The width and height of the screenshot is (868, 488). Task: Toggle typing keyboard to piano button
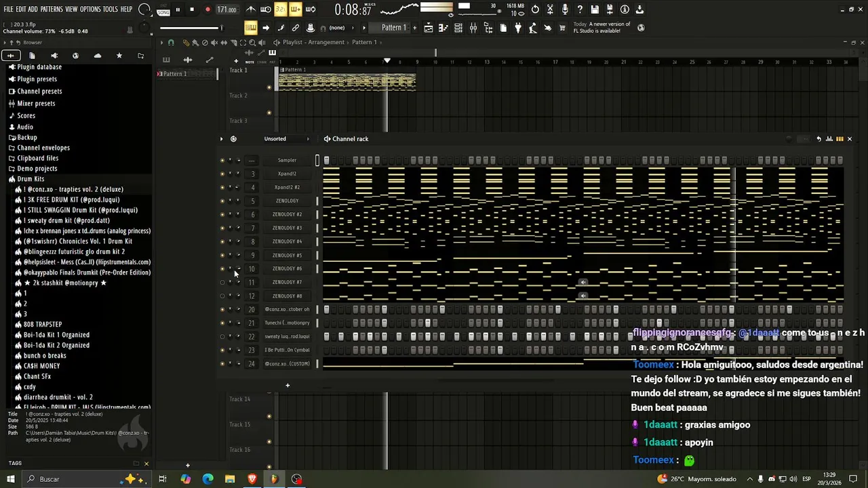click(251, 28)
